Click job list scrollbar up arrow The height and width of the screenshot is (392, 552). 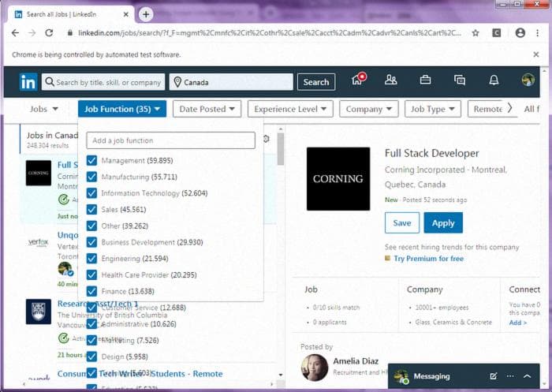click(x=280, y=129)
